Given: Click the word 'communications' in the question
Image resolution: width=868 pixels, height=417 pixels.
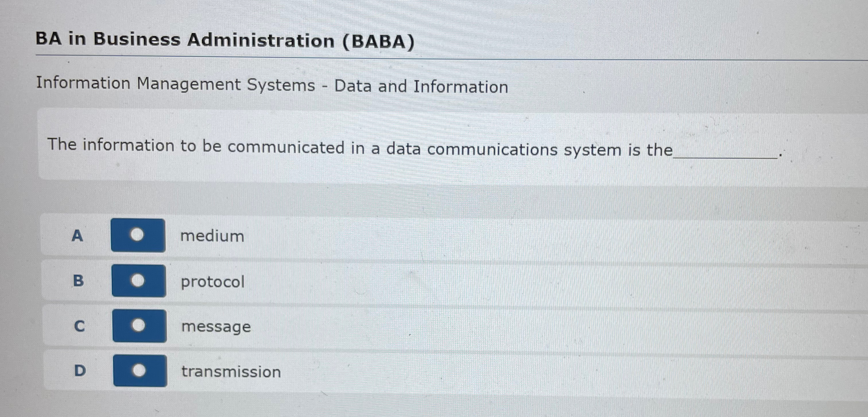Looking at the screenshot, I should [492, 149].
